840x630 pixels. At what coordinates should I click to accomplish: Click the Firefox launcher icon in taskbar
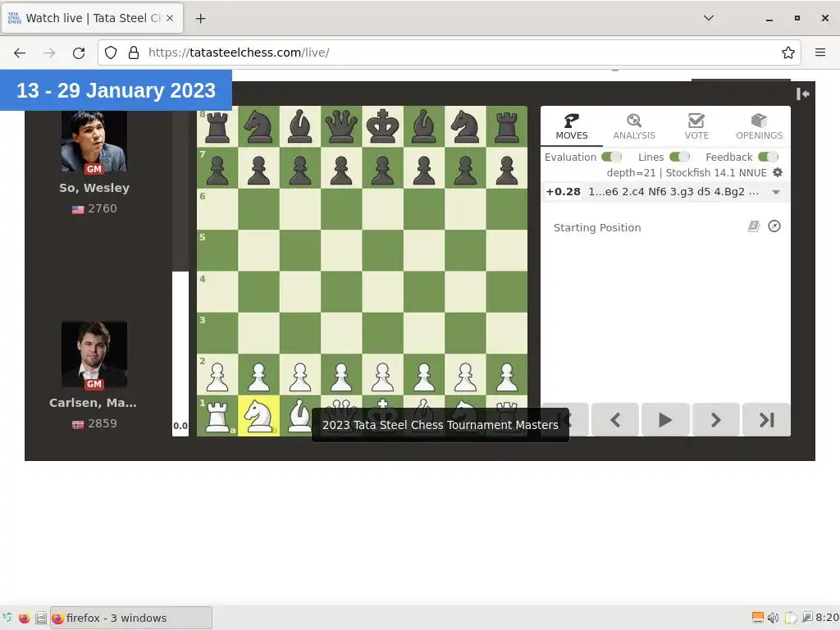point(24,618)
